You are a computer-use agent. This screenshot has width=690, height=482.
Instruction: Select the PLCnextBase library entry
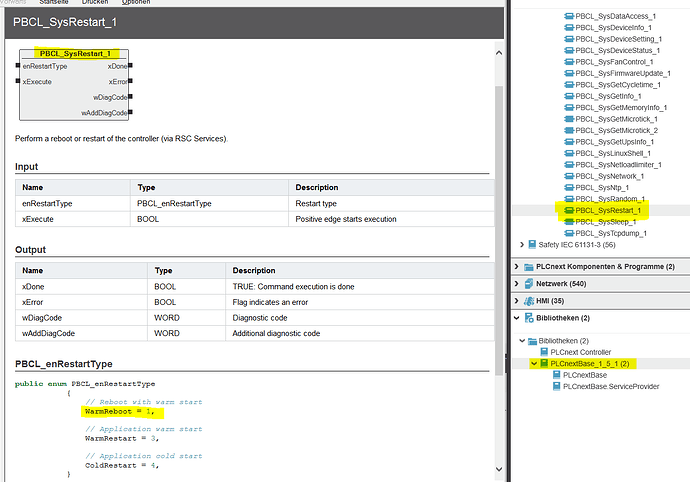coord(585,375)
